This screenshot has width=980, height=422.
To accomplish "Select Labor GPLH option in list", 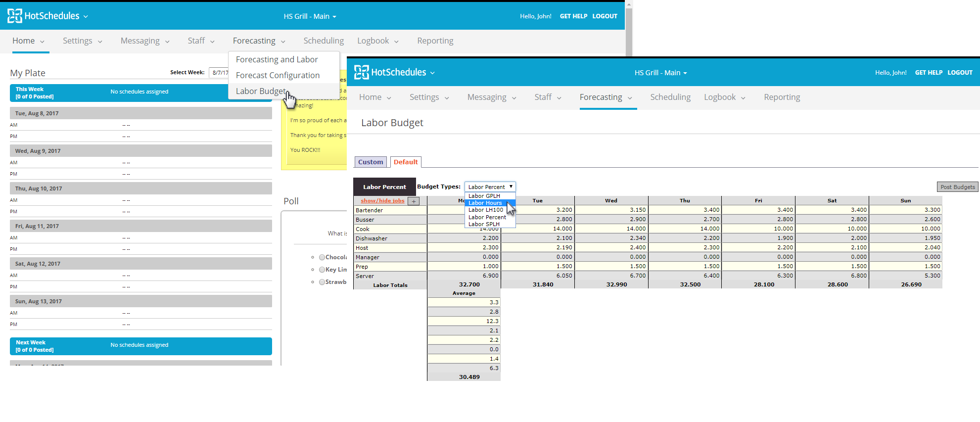I will (x=490, y=196).
